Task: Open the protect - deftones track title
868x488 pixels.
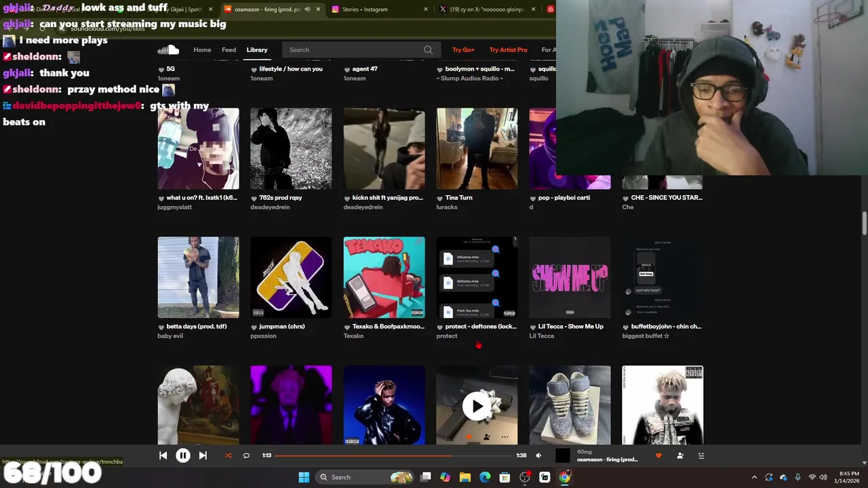Action: point(481,327)
